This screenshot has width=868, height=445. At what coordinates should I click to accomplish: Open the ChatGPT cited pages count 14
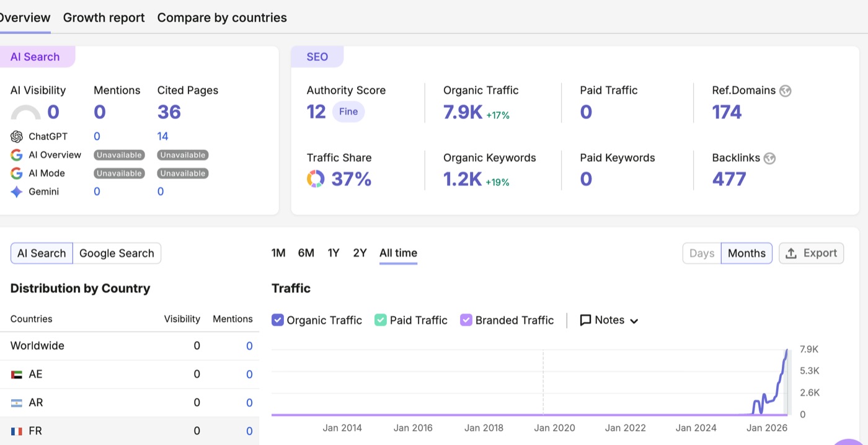162,136
